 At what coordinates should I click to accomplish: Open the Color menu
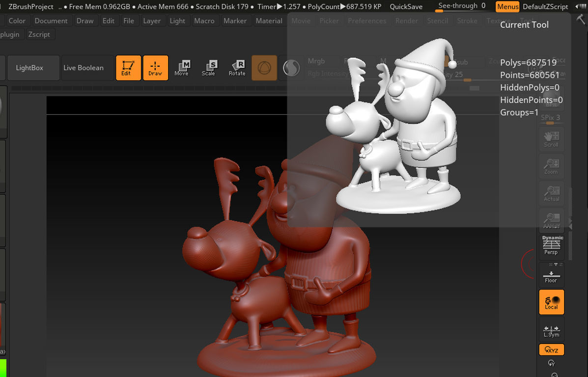(x=17, y=21)
